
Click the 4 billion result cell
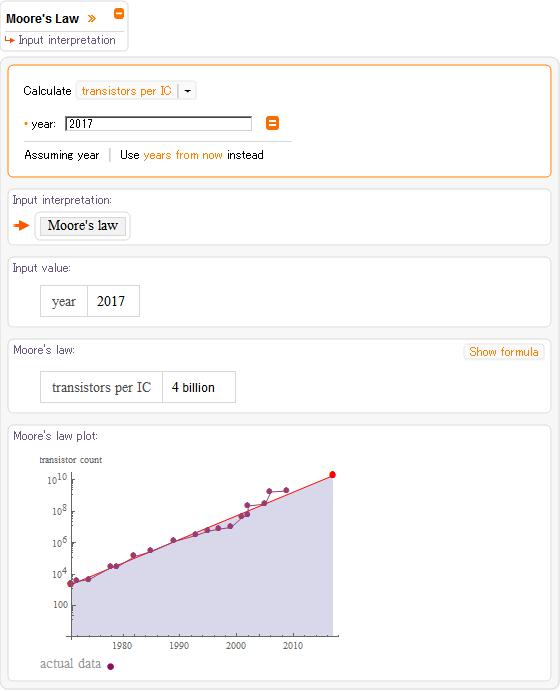[199, 387]
